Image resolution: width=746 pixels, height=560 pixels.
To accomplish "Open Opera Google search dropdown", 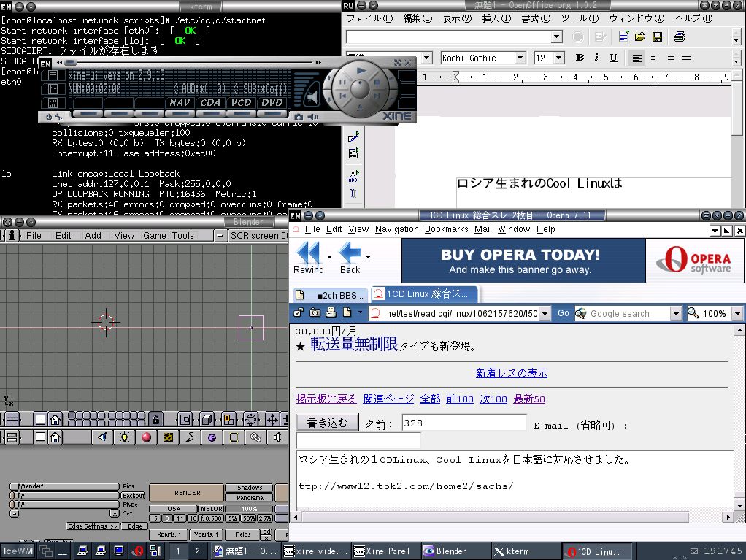I will [676, 313].
